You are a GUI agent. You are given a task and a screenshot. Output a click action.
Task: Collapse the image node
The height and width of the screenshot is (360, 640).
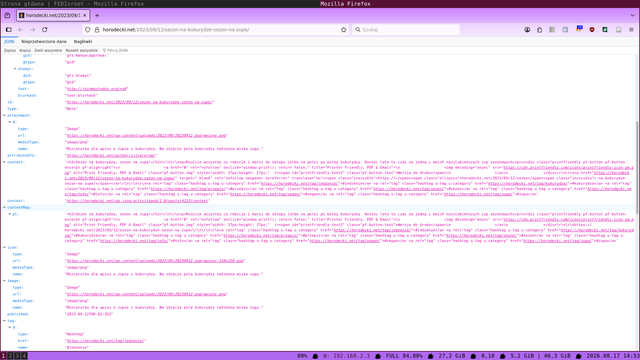click(x=4, y=281)
